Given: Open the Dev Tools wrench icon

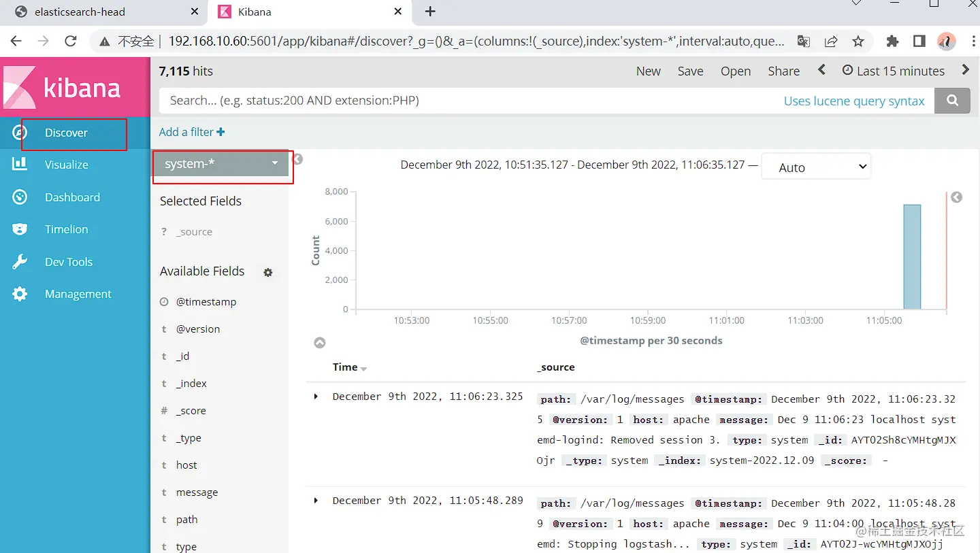Looking at the screenshot, I should coord(20,262).
